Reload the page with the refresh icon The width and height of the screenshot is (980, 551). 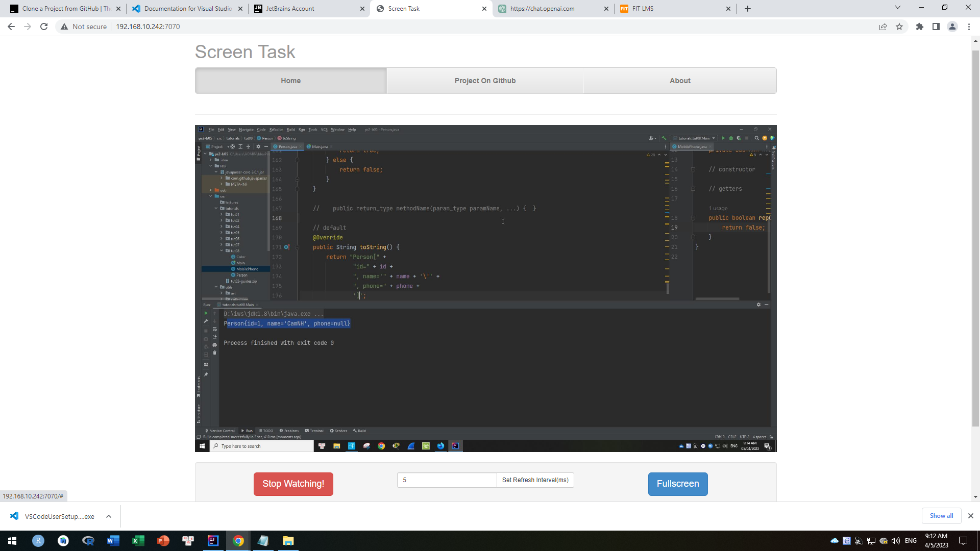[44, 27]
